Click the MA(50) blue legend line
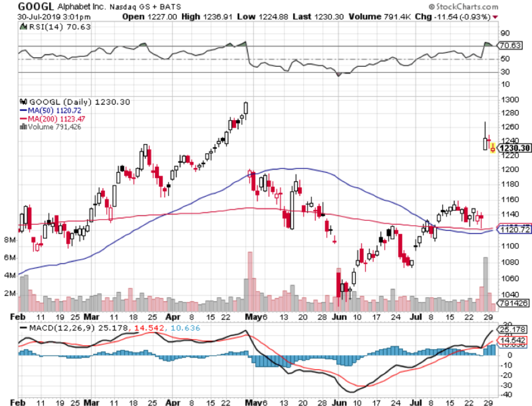The image size is (532, 406). pos(24,111)
